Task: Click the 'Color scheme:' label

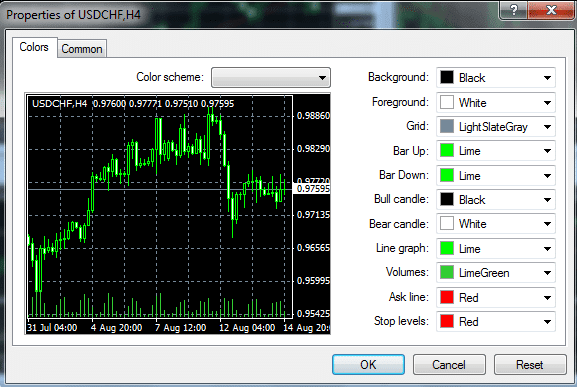Action: (x=170, y=77)
